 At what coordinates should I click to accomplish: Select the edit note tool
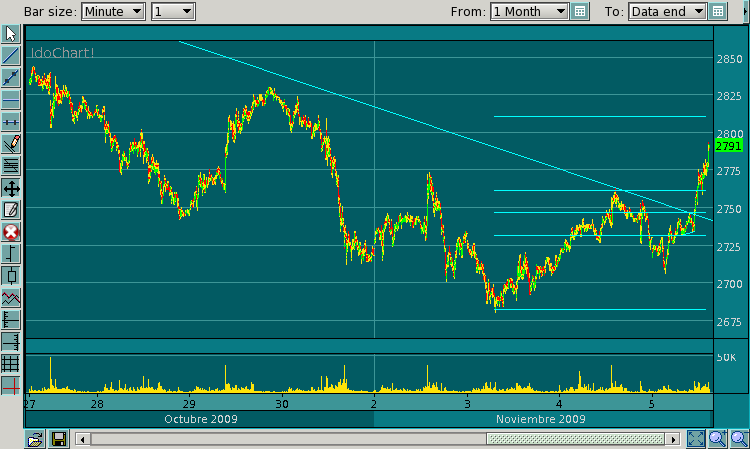click(11, 210)
